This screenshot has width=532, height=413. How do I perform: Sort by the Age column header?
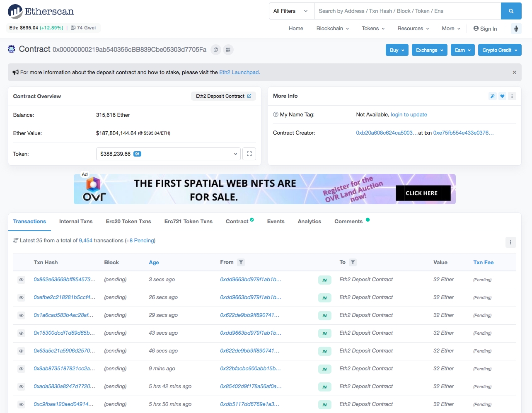click(154, 263)
